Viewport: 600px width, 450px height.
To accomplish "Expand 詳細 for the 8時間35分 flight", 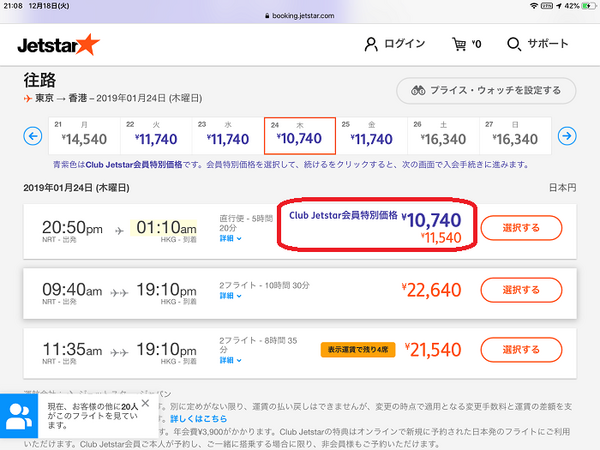I will pos(230,360).
